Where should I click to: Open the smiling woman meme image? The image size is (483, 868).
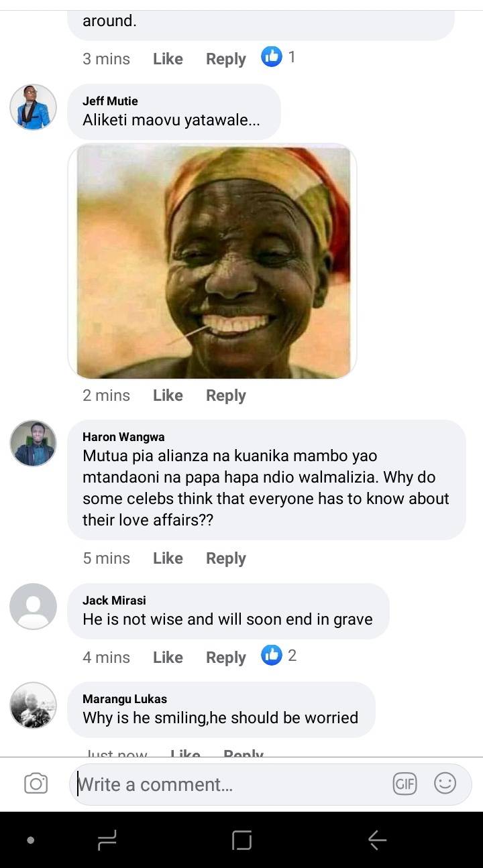coord(213,261)
